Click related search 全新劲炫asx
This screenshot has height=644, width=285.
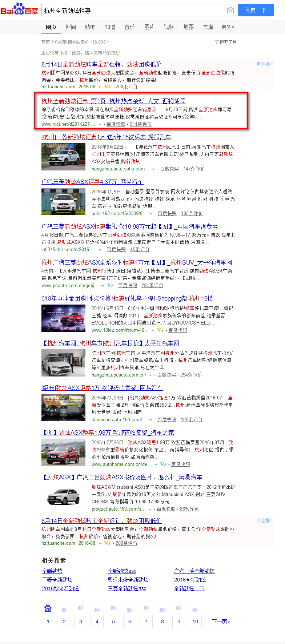pos(122,571)
